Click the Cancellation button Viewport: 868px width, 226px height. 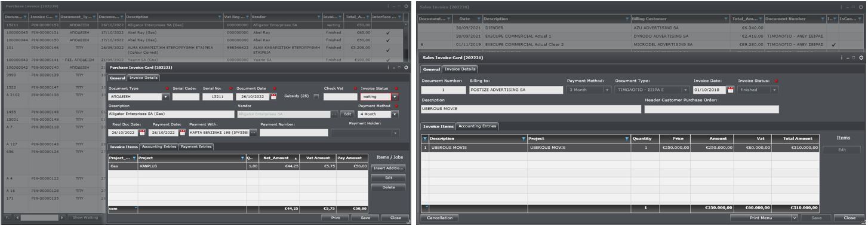(440, 218)
